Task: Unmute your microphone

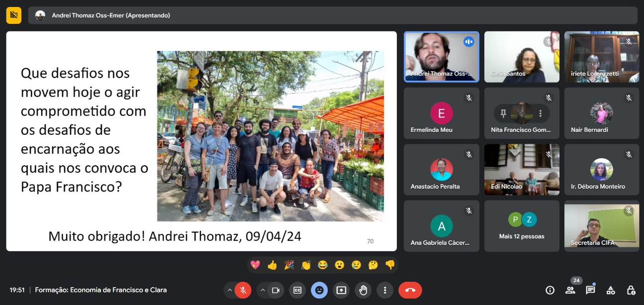Action: pos(243,290)
